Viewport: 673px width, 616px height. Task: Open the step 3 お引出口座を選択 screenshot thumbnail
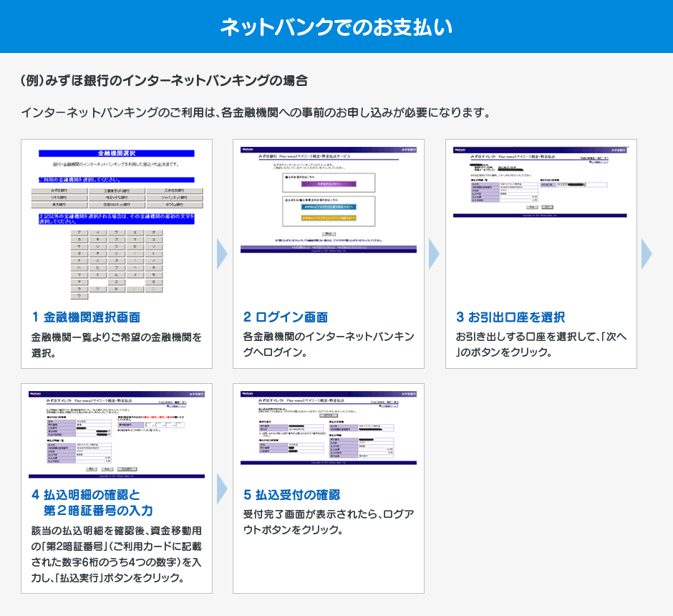(541, 182)
